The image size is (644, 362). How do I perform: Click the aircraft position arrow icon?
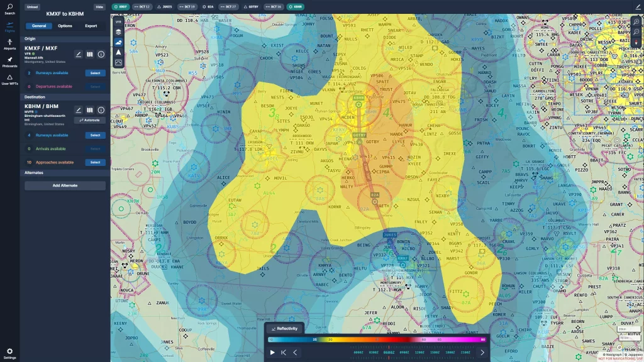click(x=118, y=53)
